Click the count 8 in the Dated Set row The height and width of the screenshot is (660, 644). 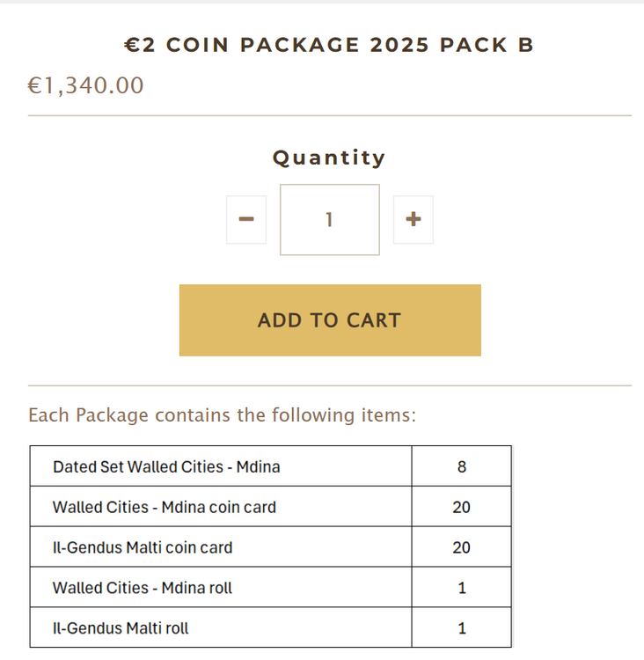462,466
